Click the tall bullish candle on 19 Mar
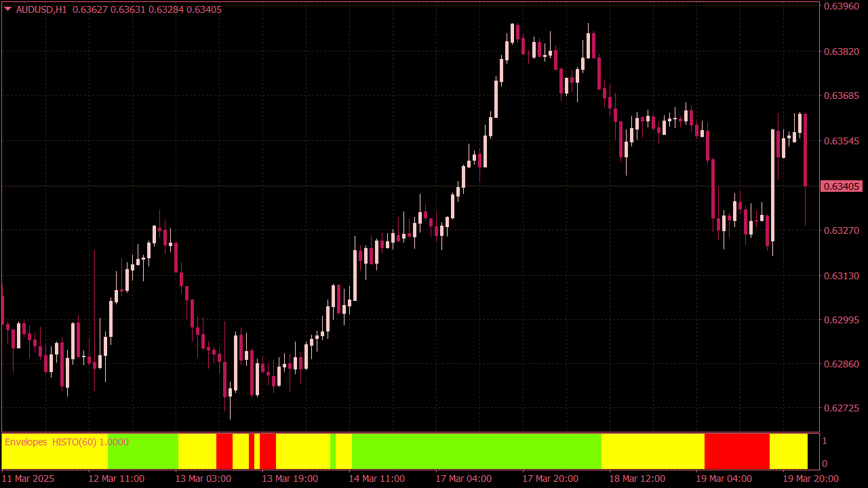Image resolution: width=868 pixels, height=488 pixels. click(772, 185)
